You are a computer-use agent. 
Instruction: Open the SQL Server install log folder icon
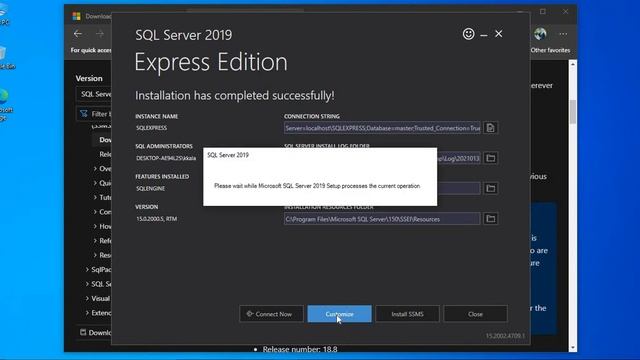point(491,158)
